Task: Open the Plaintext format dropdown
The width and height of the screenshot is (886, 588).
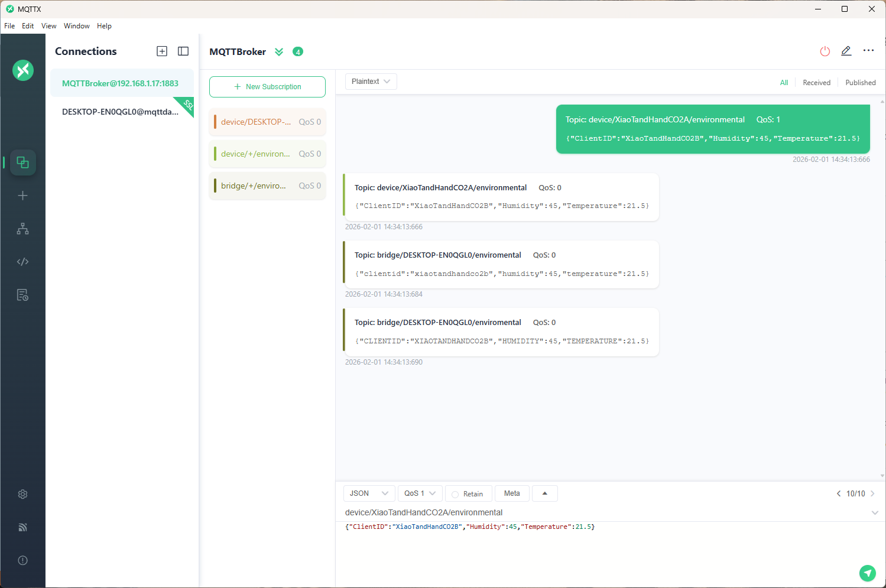Action: [371, 82]
